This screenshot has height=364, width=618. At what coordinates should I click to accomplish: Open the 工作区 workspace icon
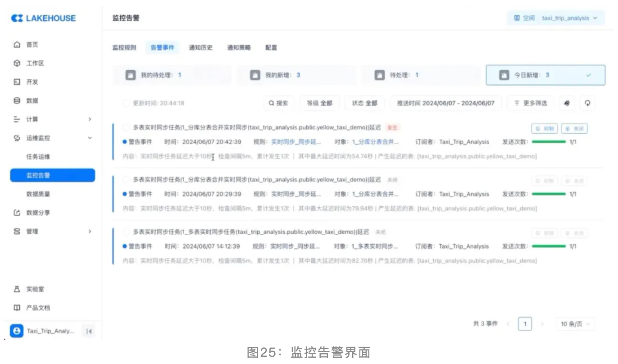[x=17, y=64]
